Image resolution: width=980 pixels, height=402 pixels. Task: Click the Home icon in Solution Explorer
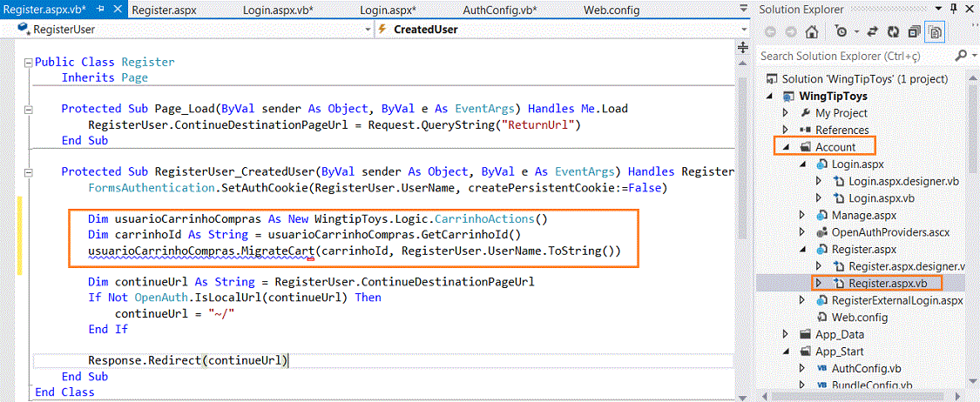(x=812, y=32)
